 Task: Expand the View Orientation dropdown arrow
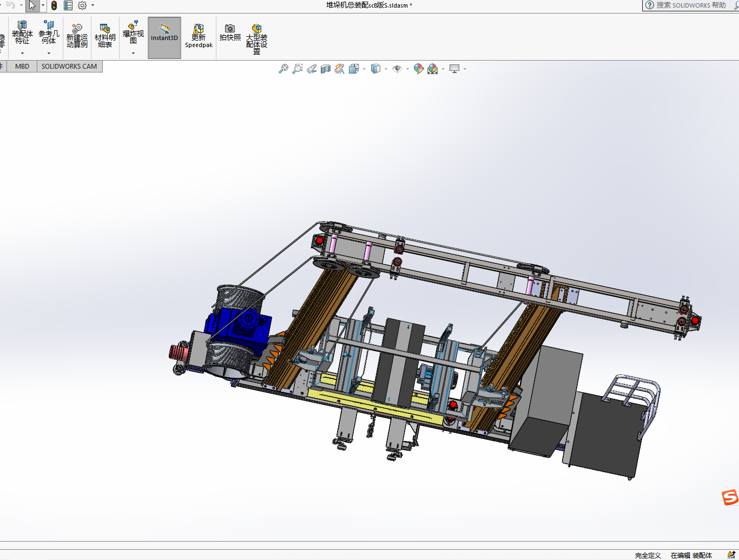coord(364,69)
